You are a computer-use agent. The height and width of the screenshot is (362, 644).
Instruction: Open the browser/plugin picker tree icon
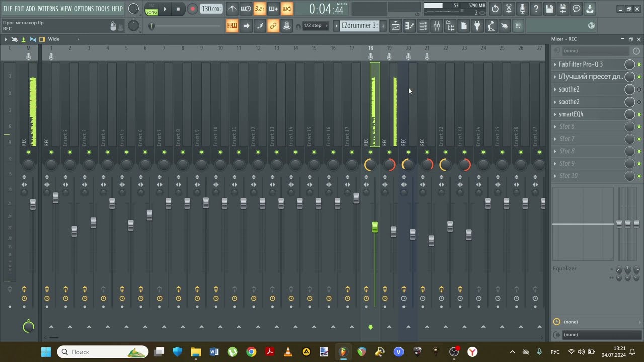[450, 26]
